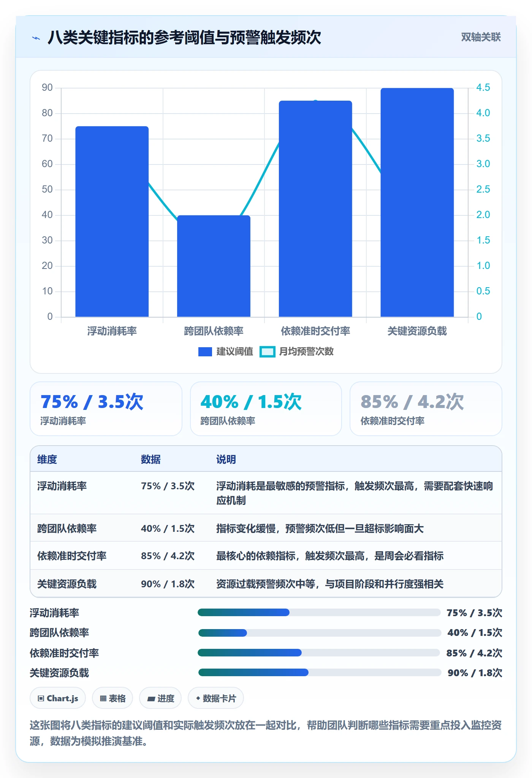Click the 跨团队依赖率 bar in the chart

click(214, 266)
